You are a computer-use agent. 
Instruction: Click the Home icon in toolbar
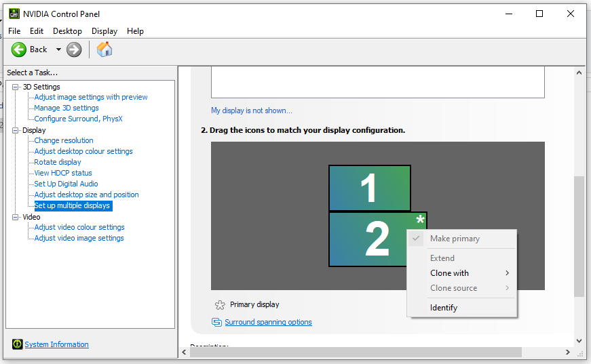pyautogui.click(x=104, y=49)
